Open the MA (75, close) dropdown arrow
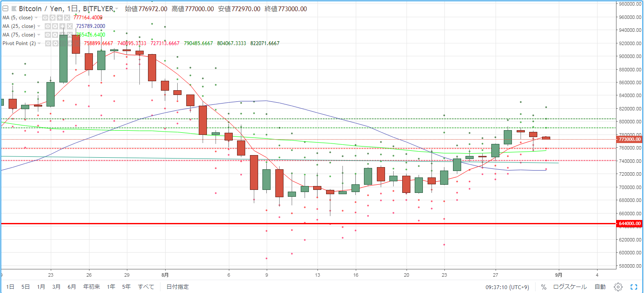 tap(39, 35)
